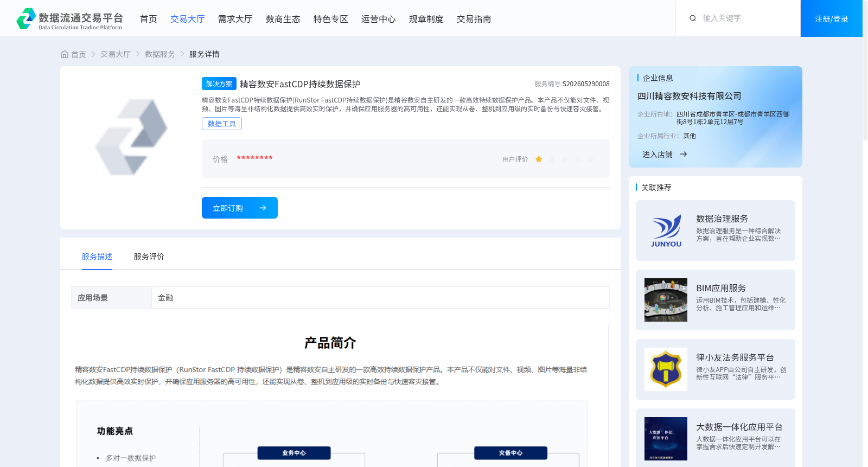Image resolution: width=868 pixels, height=467 pixels.
Task: Click the first rating star
Action: 539,159
